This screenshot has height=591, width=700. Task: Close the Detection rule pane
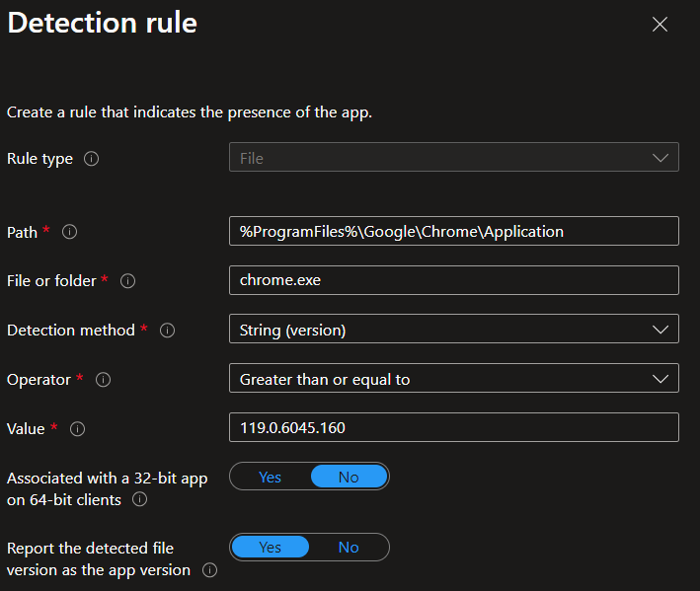click(x=660, y=24)
